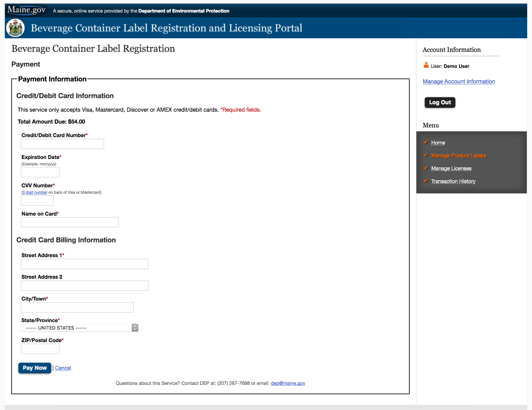Focus the Credit/Debit Card Number field
Image resolution: width=532 pixels, height=410 pixels.
[x=62, y=144]
